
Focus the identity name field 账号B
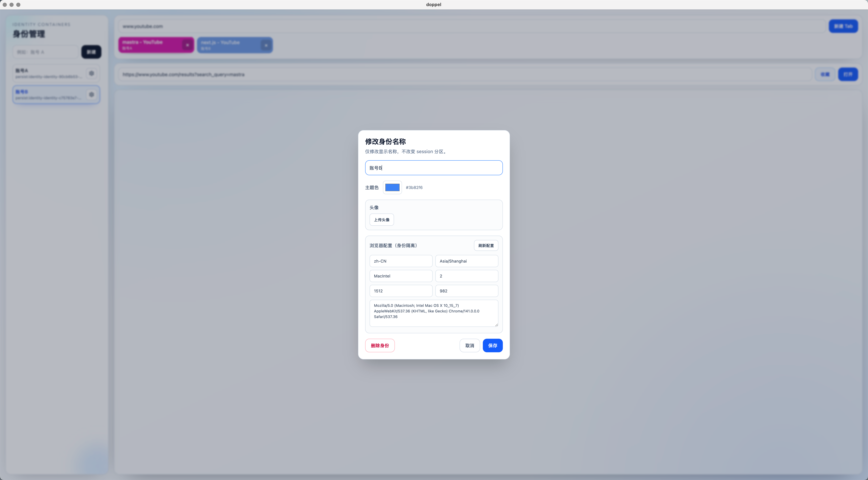tap(434, 168)
